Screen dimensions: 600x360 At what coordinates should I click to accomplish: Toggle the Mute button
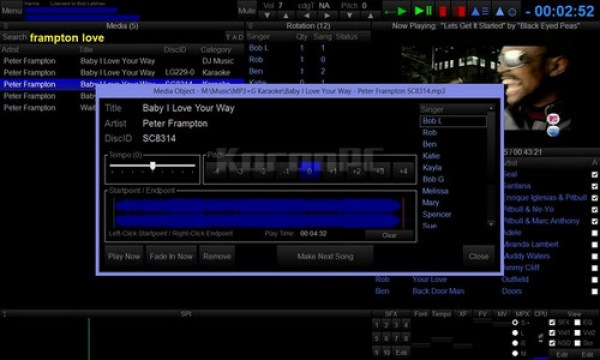tap(246, 11)
